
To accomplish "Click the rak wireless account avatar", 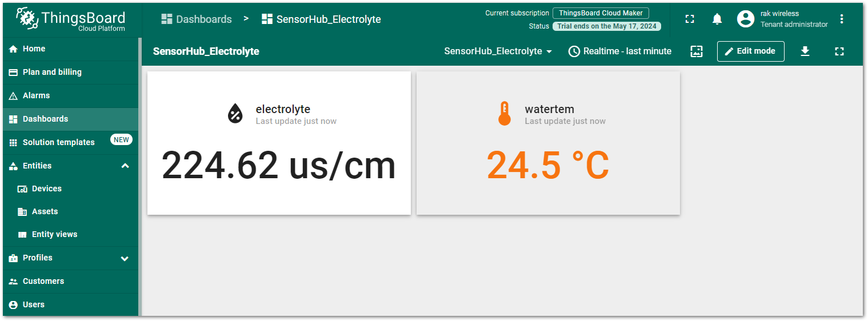I will [746, 19].
